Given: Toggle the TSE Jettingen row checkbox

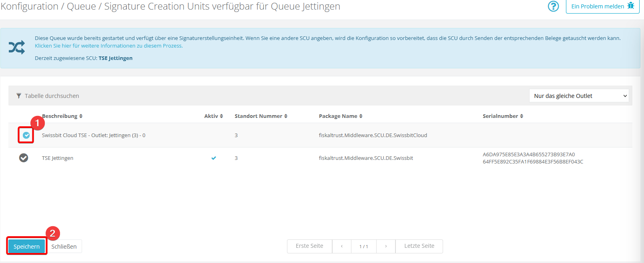Looking at the screenshot, I should [x=24, y=158].
